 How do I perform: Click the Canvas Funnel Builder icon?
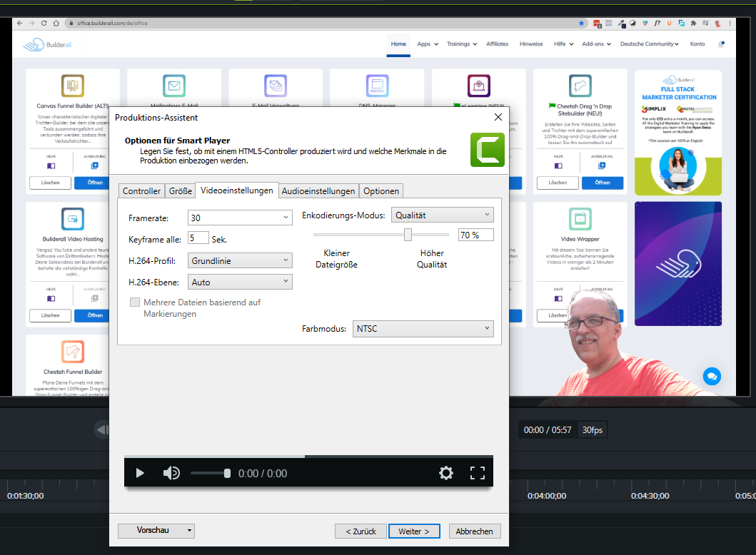[x=73, y=86]
